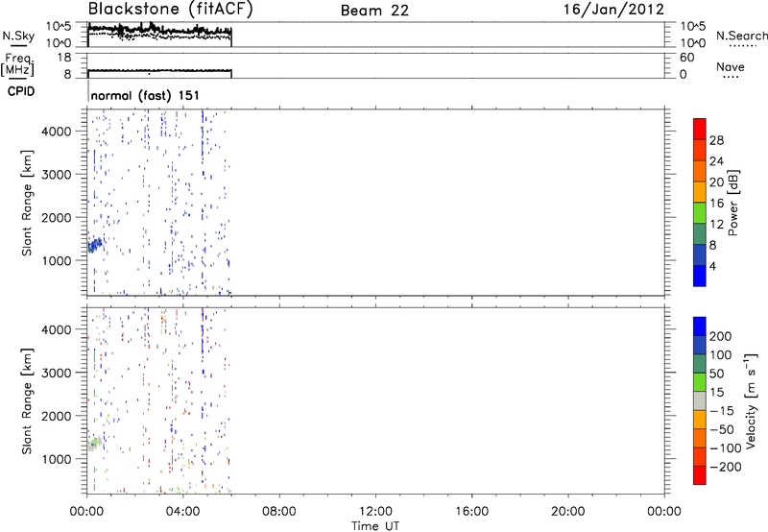Click the "04:00" time tick label

[182, 512]
